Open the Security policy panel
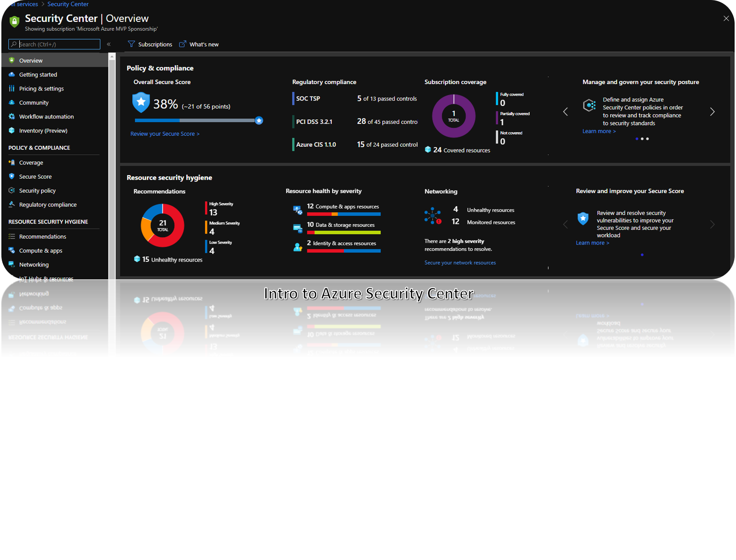The width and height of the screenshot is (736, 560). tap(37, 190)
